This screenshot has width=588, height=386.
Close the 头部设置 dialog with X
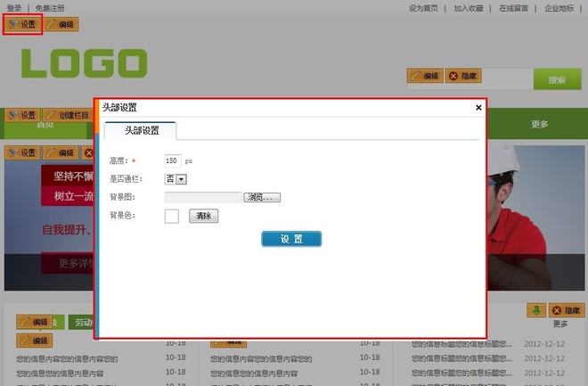point(478,108)
